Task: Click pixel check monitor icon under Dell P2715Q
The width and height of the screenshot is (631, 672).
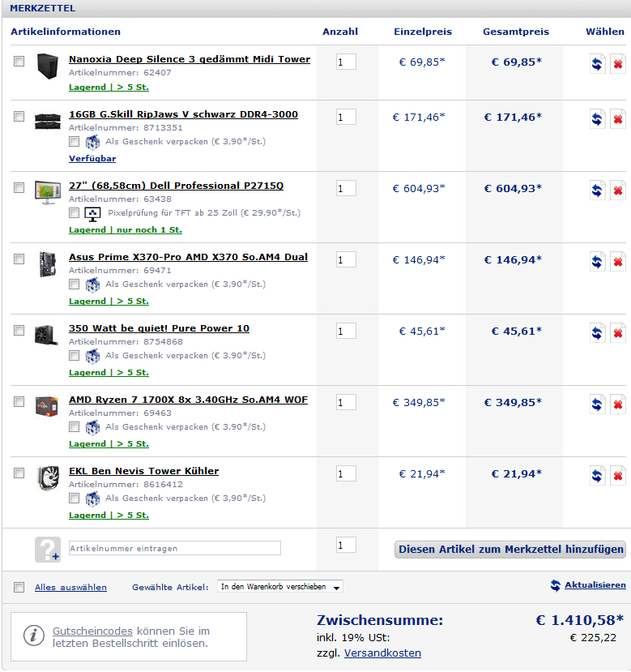Action: point(92,213)
